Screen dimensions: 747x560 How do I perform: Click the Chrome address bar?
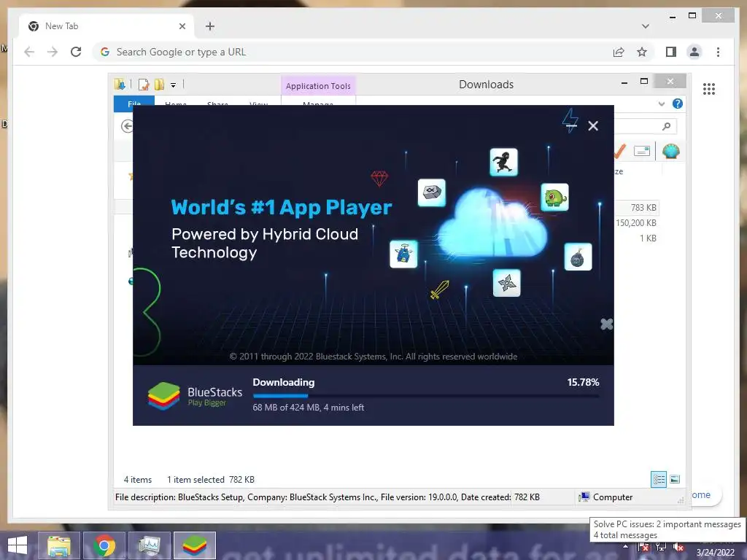(352, 52)
